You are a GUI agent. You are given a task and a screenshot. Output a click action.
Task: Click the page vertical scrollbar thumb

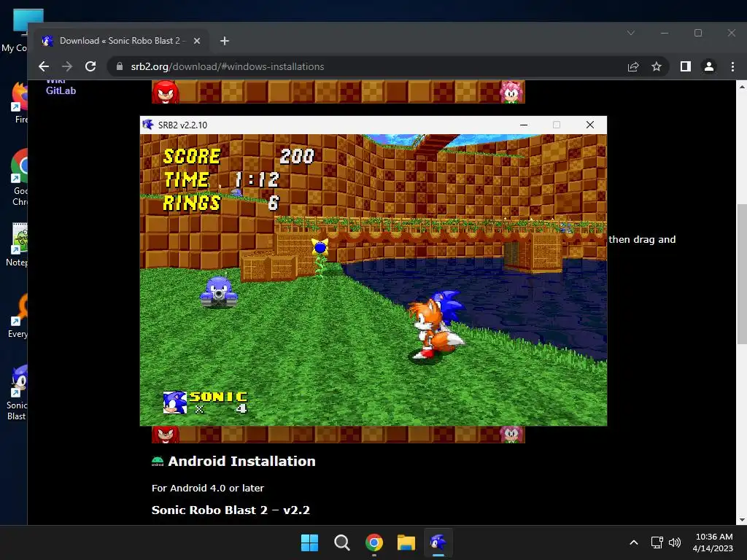pyautogui.click(x=742, y=274)
